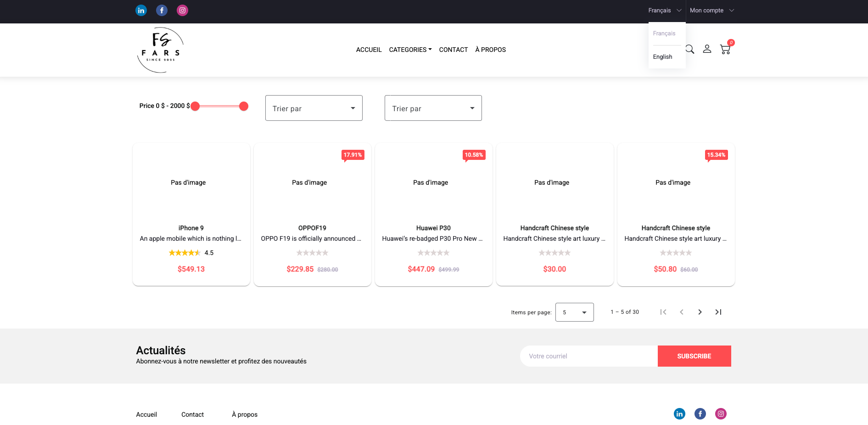The height and width of the screenshot is (425, 868).
Task: Click the footer Instagram icon
Action: (721, 414)
